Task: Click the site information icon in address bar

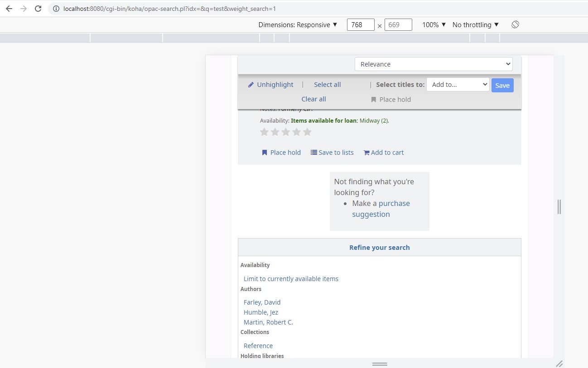Action: [56, 9]
